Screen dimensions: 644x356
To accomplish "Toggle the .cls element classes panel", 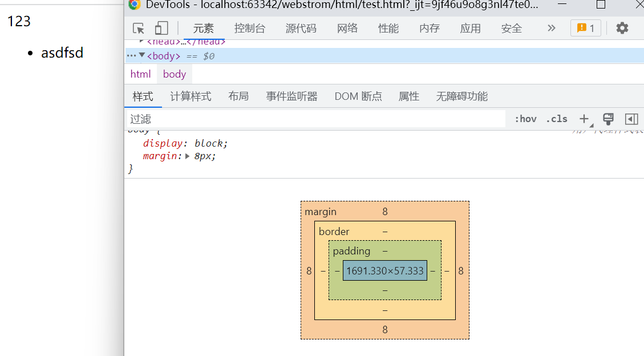I will point(557,119).
